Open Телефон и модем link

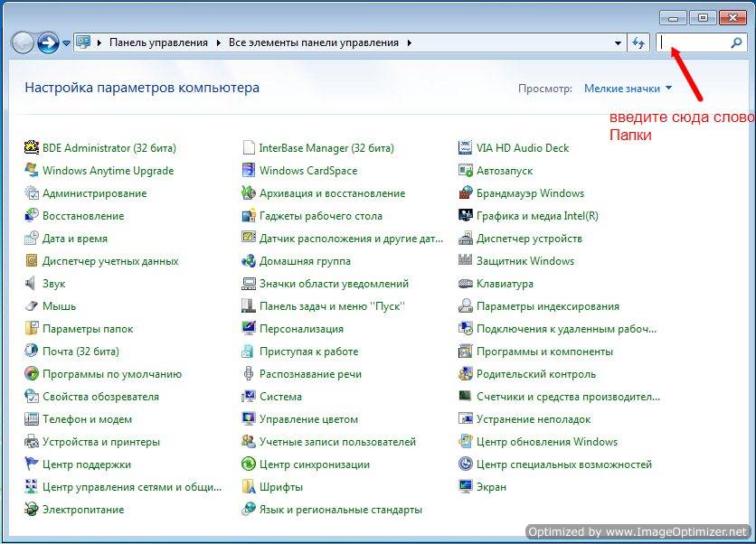87,419
